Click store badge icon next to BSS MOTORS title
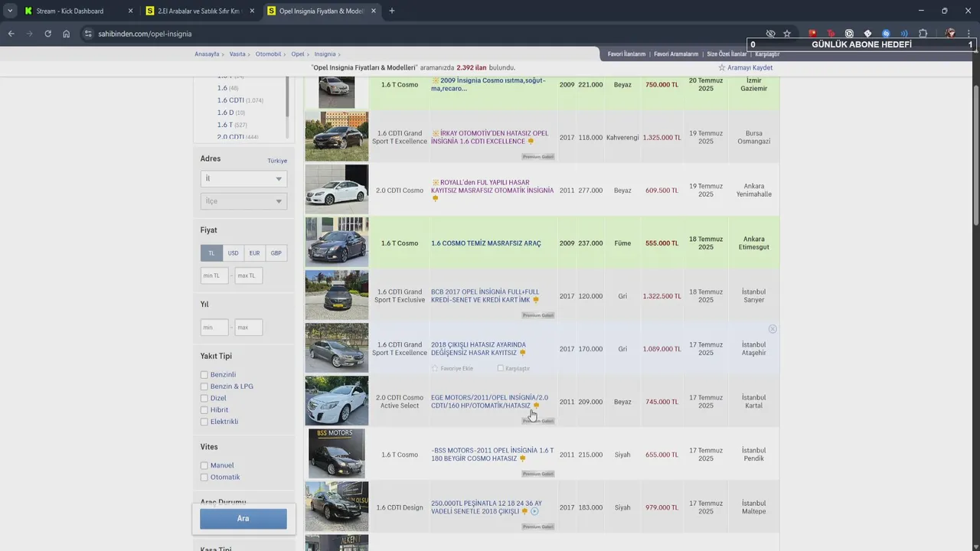The width and height of the screenshot is (980, 551). point(523,458)
